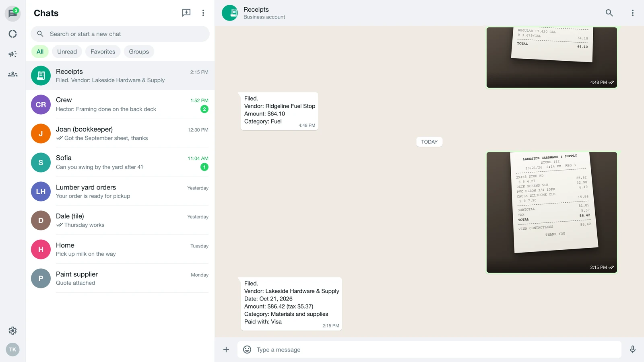Open the Paint supplier chat
Image resolution: width=644 pixels, height=362 pixels.
[x=120, y=278]
